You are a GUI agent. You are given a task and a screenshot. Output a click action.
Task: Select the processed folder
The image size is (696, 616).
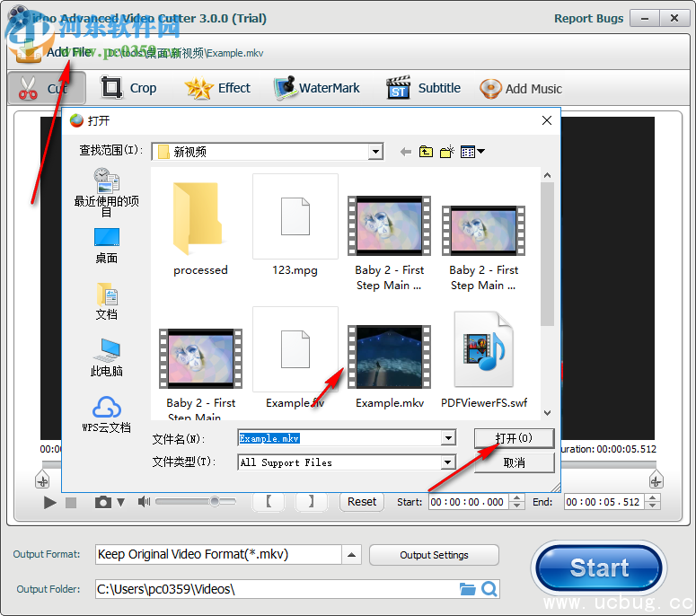(x=200, y=227)
